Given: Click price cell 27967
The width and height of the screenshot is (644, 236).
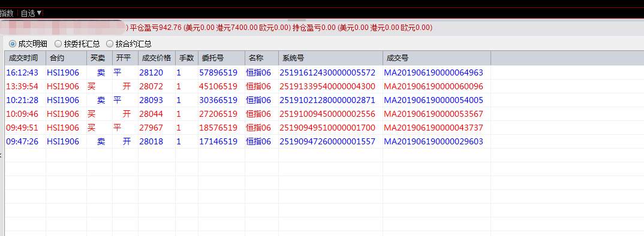Looking at the screenshot, I should click(151, 128).
